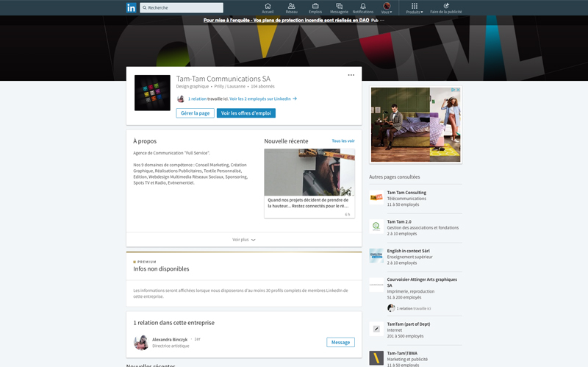Click the Tous les voir link
Image resolution: width=588 pixels, height=367 pixels.
(343, 141)
